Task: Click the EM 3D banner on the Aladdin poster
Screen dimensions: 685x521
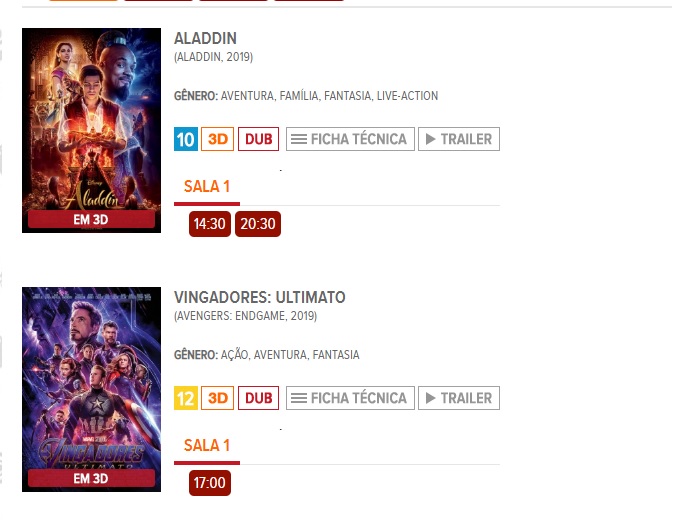Action: 91,219
